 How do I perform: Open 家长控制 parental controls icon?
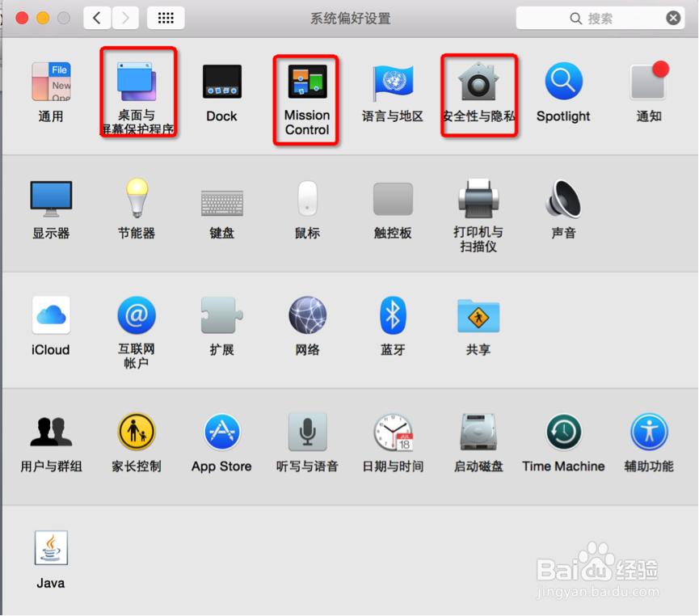(x=137, y=432)
